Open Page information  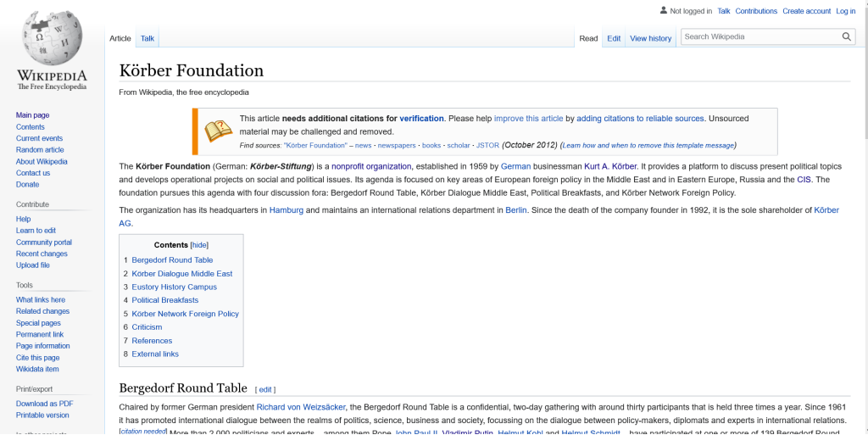[42, 345]
